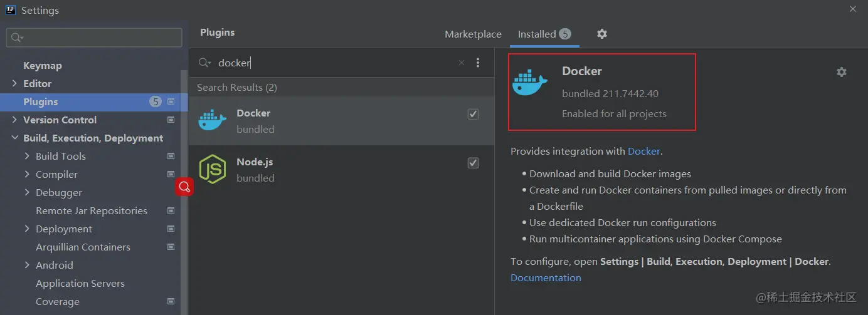
Task: Expand the Build Tools node
Action: tap(27, 156)
